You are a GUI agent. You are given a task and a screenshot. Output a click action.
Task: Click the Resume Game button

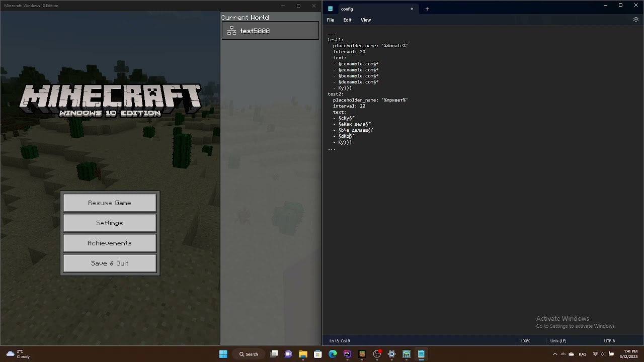pos(110,203)
